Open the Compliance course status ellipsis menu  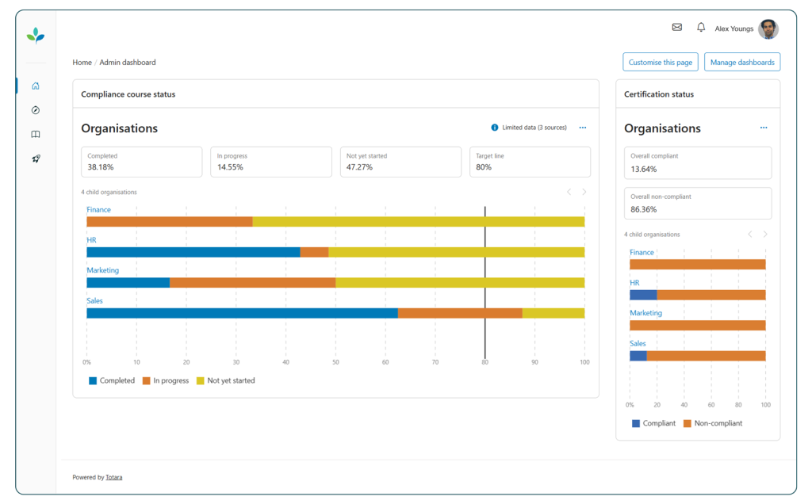583,128
